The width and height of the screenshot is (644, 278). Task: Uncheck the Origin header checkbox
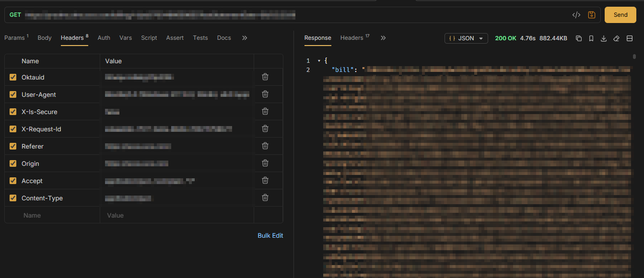point(13,163)
